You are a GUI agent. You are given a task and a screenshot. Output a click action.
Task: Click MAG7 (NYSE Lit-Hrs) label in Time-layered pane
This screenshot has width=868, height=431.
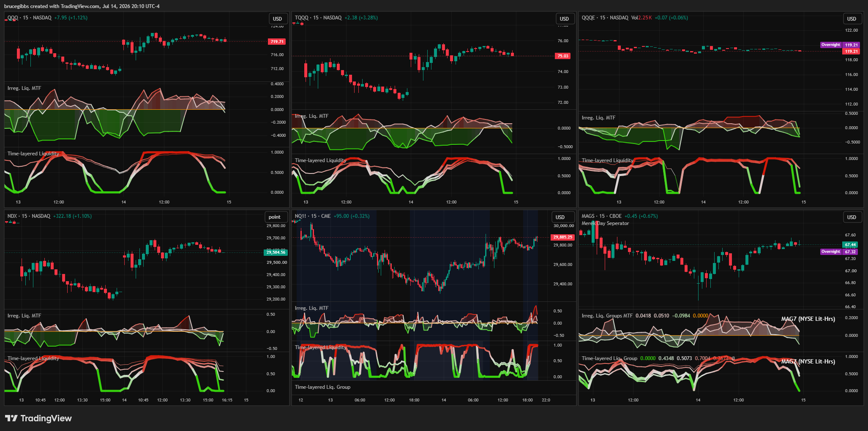[x=808, y=362]
